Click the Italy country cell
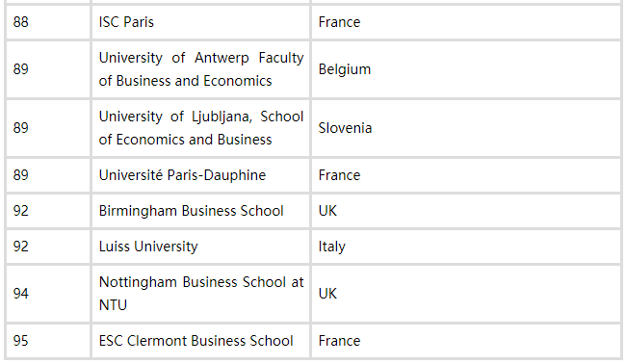 (466, 247)
